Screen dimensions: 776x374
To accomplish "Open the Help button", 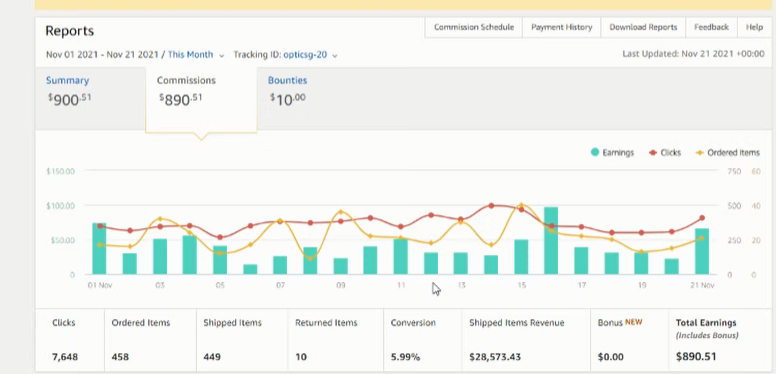I will coord(754,27).
